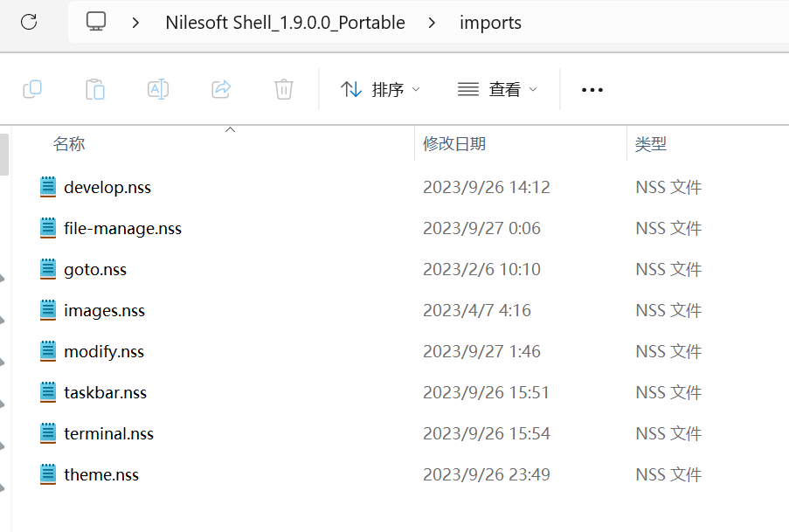
Task: Click the develop.nss file icon
Action: (48, 187)
